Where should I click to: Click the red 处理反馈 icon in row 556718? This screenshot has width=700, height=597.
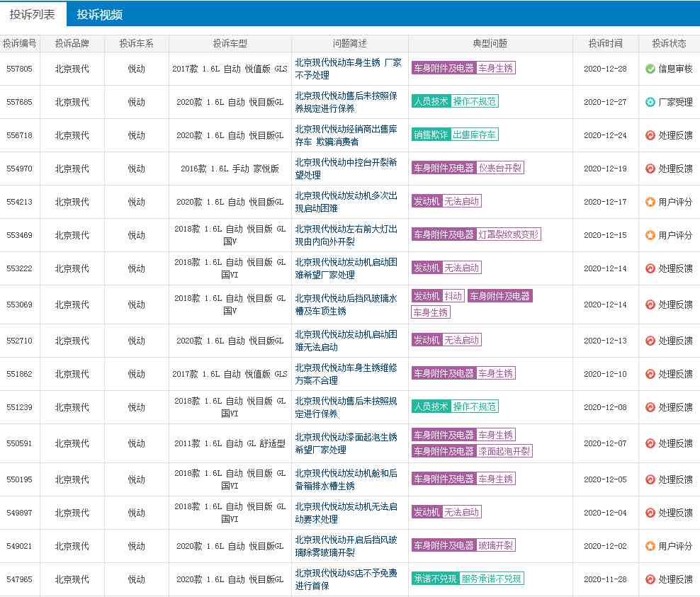point(650,135)
